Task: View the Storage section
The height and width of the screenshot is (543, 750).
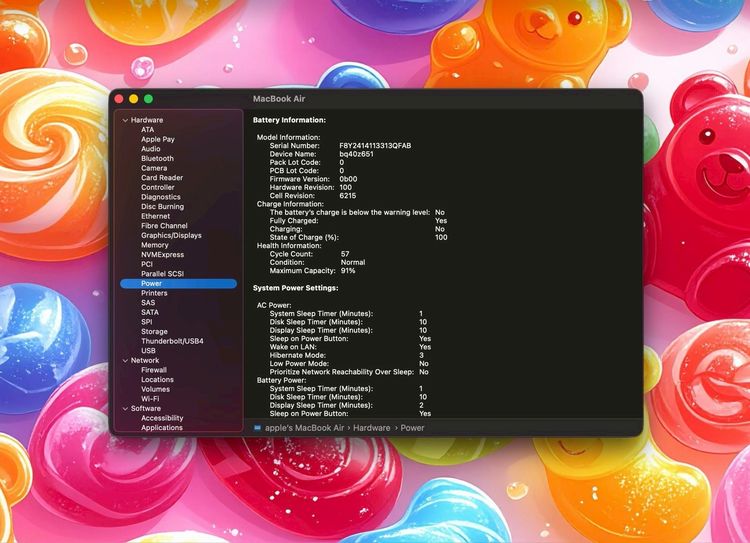Action: (154, 331)
